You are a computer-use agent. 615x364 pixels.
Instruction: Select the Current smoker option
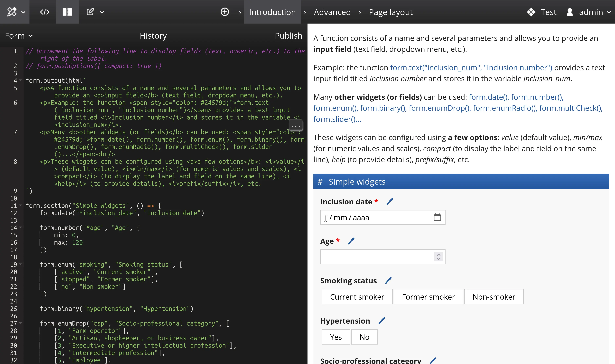point(357,297)
